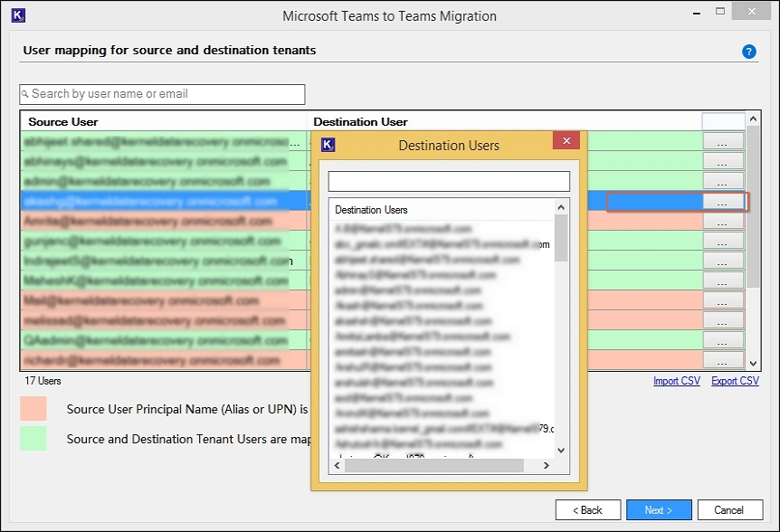
Task: Click the 17 Users count label
Action: [43, 381]
